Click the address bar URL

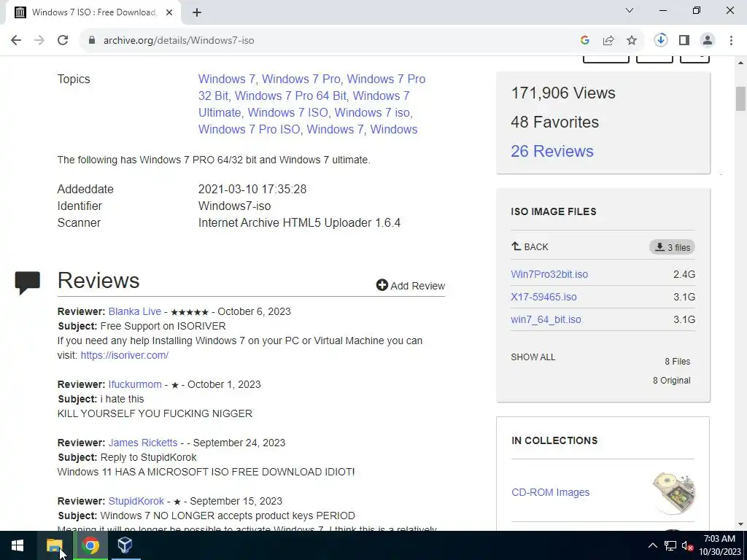tap(179, 41)
